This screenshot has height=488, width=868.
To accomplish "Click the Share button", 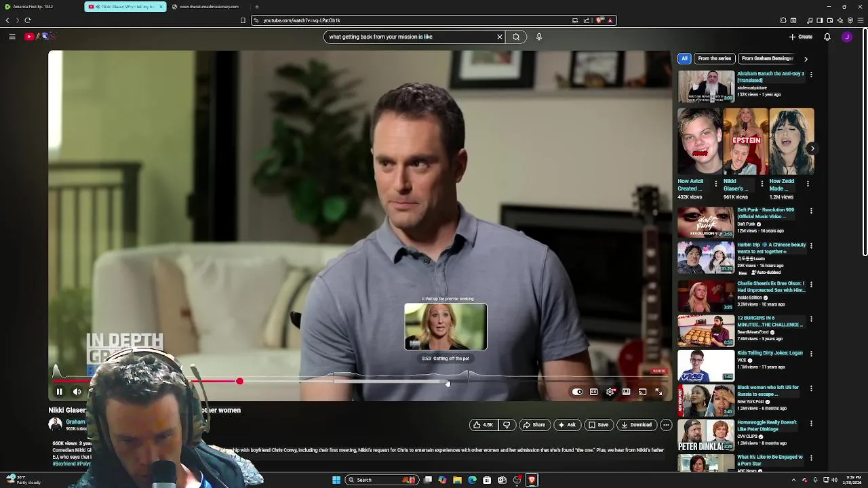I will pyautogui.click(x=534, y=425).
